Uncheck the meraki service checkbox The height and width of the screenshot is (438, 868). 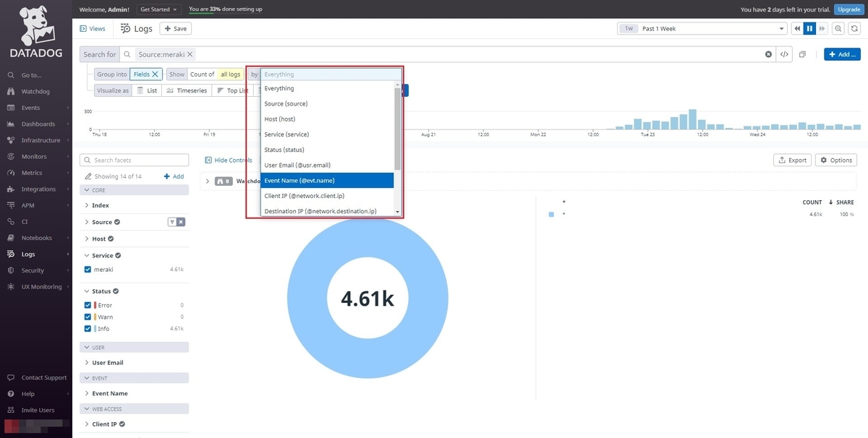88,270
